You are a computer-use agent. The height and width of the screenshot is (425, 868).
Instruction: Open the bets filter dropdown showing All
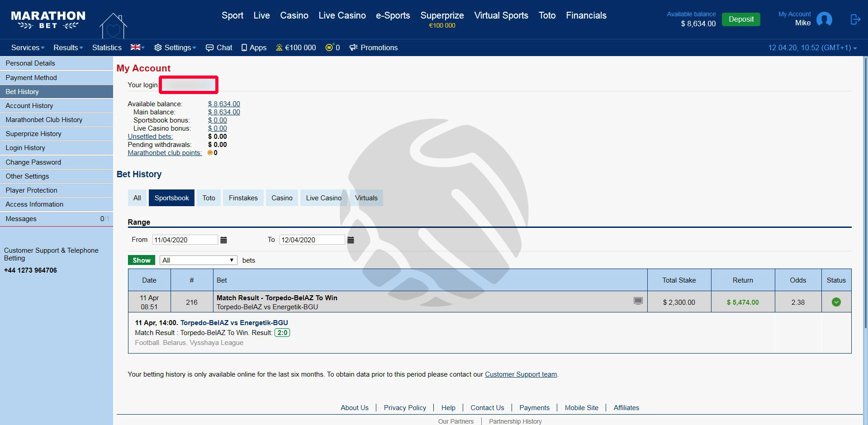199,260
